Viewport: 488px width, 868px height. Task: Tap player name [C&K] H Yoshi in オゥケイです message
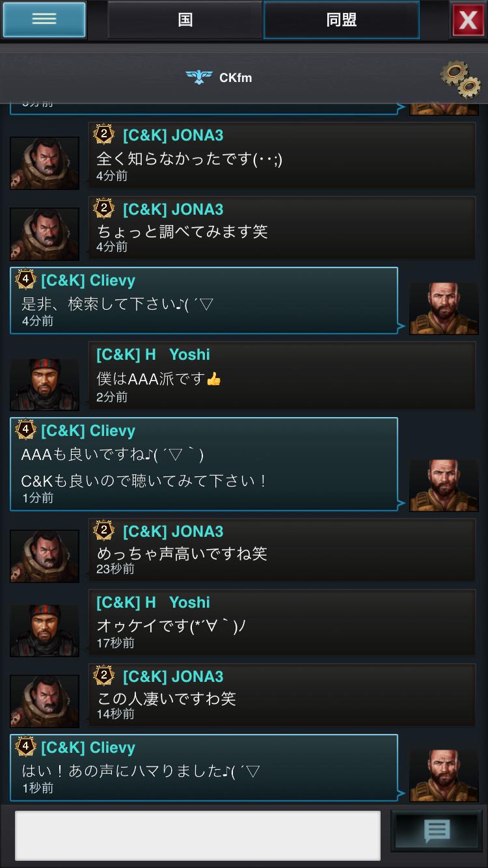tap(153, 603)
